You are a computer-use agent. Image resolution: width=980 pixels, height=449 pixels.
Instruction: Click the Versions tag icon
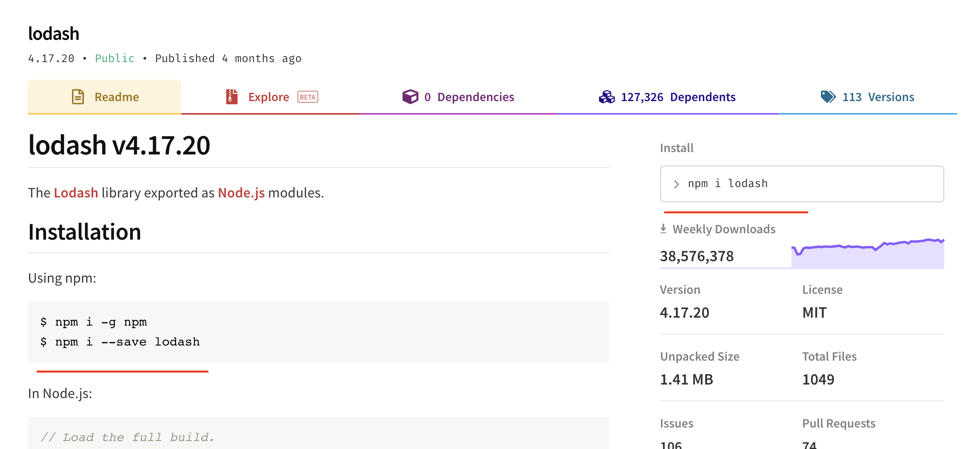point(828,97)
